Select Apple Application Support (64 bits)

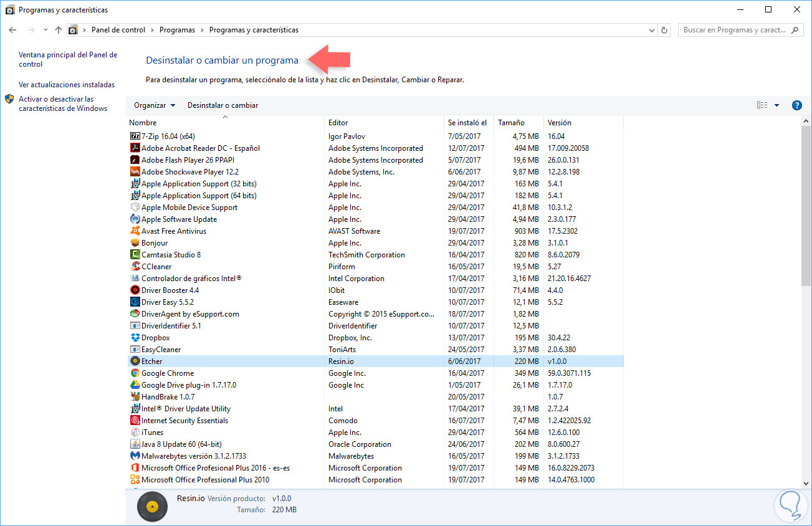point(375,195)
